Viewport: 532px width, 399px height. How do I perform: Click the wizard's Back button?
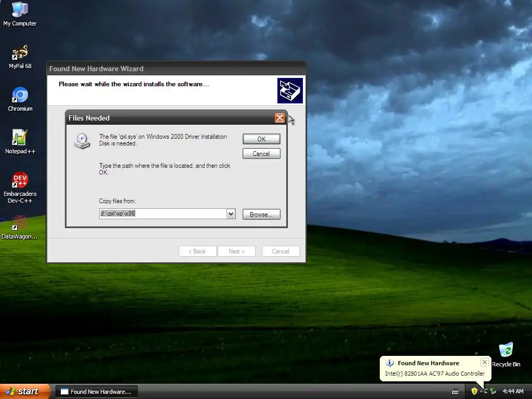(197, 251)
